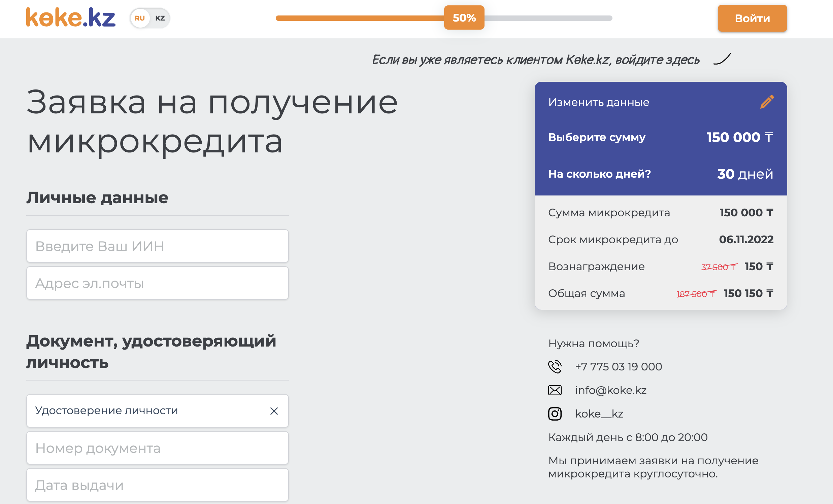Click Изменить данные link
The height and width of the screenshot is (504, 833).
pos(598,102)
